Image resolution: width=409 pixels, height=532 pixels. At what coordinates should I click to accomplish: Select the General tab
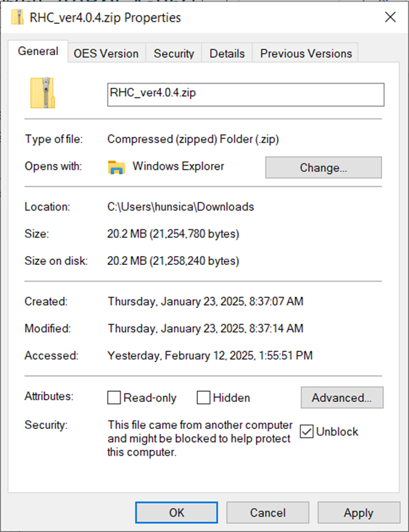(x=38, y=52)
